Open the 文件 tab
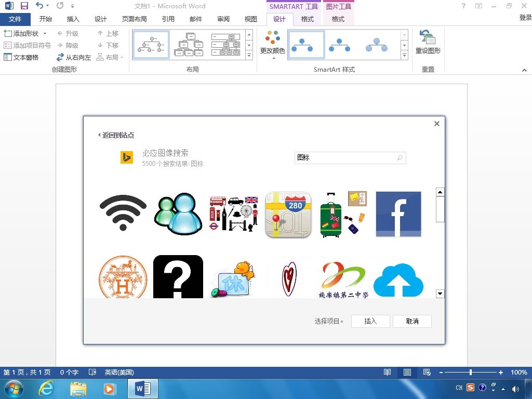532x399 pixels. click(15, 19)
